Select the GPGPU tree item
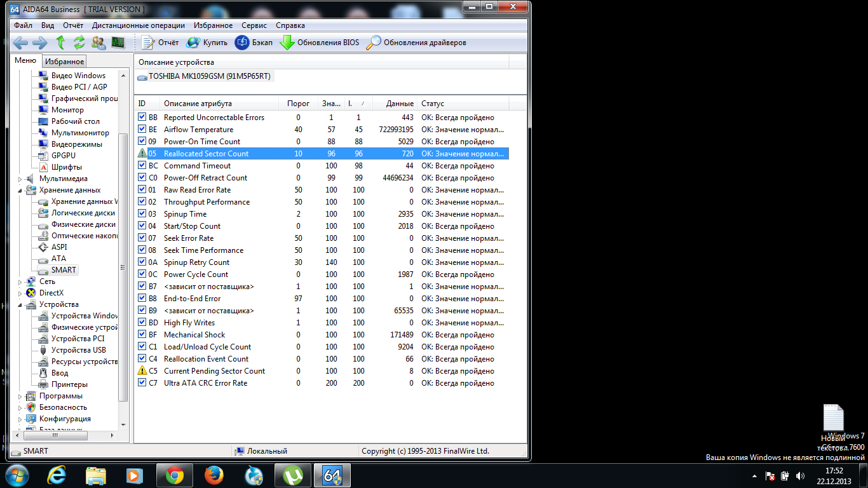The width and height of the screenshot is (868, 488). point(64,156)
